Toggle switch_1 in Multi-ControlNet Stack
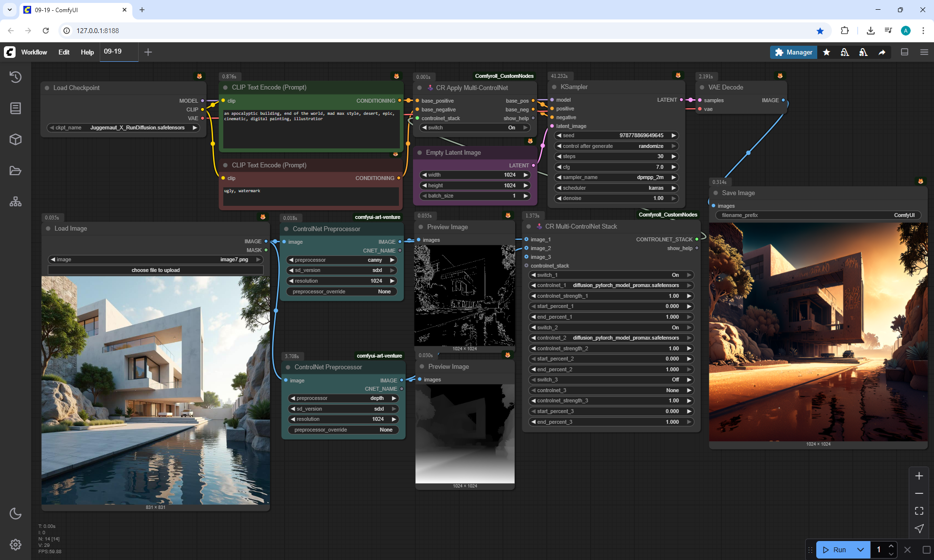Image resolution: width=934 pixels, height=560 pixels. point(611,275)
